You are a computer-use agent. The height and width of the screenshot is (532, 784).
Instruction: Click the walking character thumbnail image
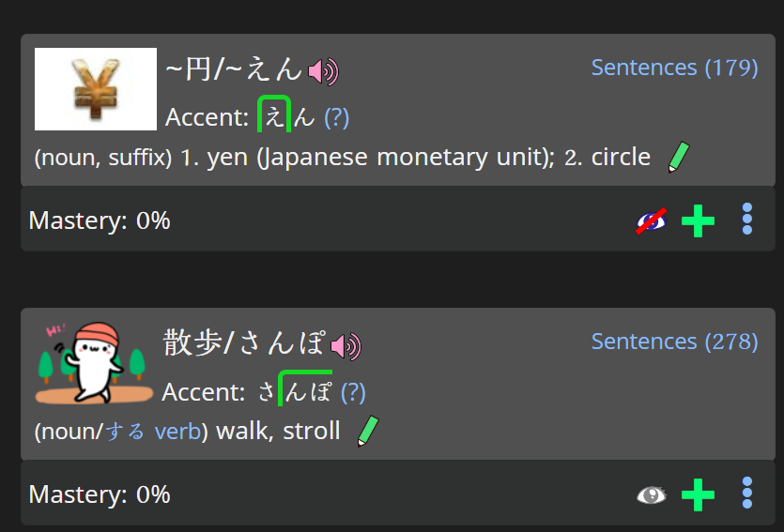[95, 363]
